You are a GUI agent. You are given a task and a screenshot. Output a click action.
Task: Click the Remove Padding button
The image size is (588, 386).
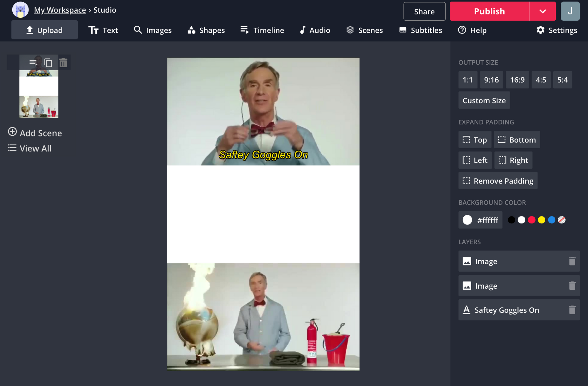pyautogui.click(x=498, y=181)
